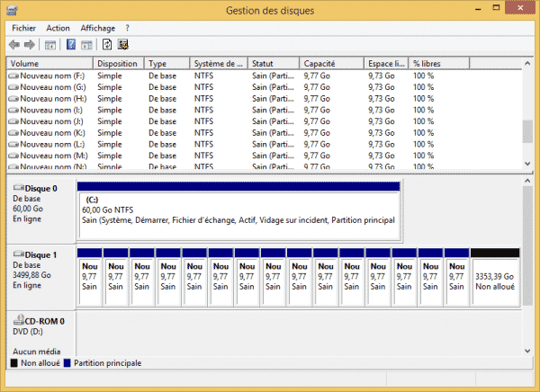This screenshot has height=392, width=540.
Task: Click the Refresh toolbar icon
Action: tap(107, 44)
